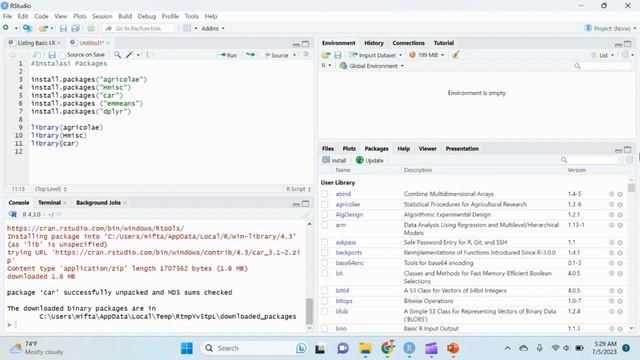Click the Save All documents icon
The image size is (640, 360).
pos(76,28)
